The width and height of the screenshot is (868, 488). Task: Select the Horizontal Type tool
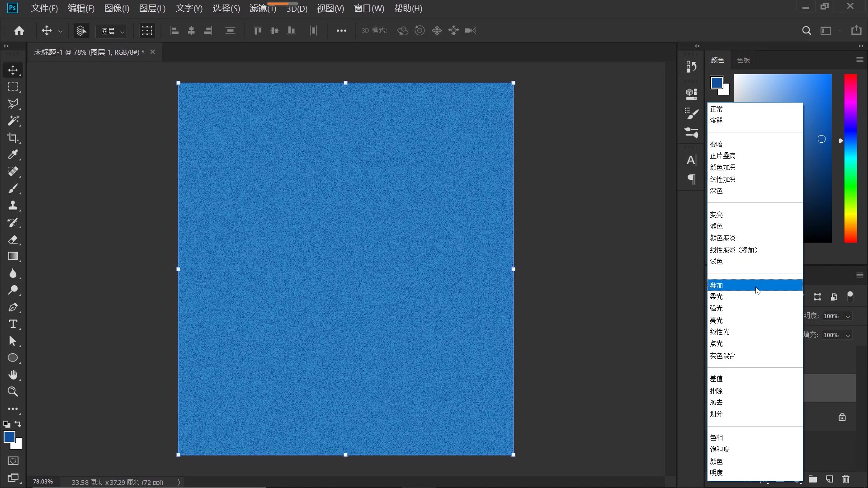[13, 324]
